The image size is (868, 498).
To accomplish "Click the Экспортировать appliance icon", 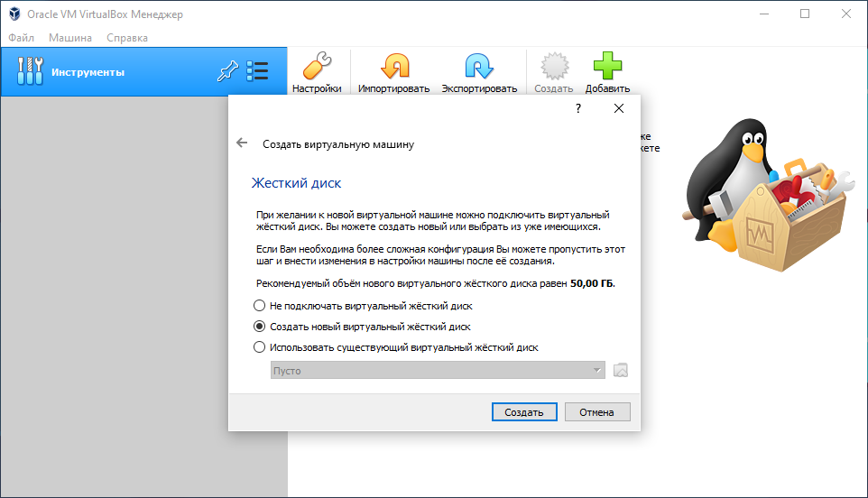I will coord(479,66).
